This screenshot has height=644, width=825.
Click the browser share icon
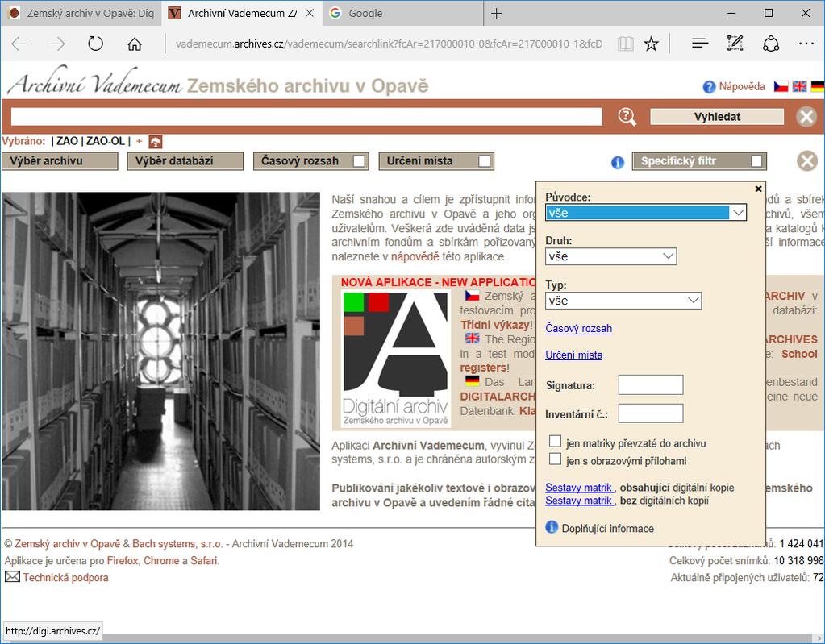(x=771, y=44)
